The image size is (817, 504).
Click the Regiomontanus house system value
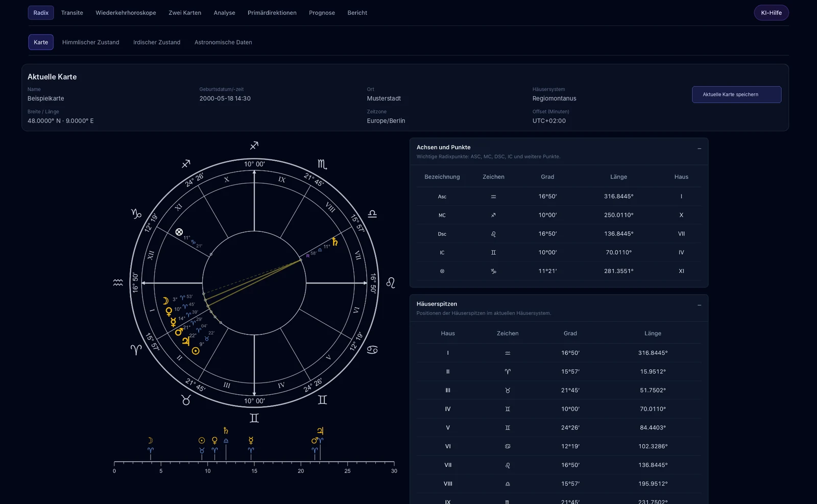[x=554, y=99]
